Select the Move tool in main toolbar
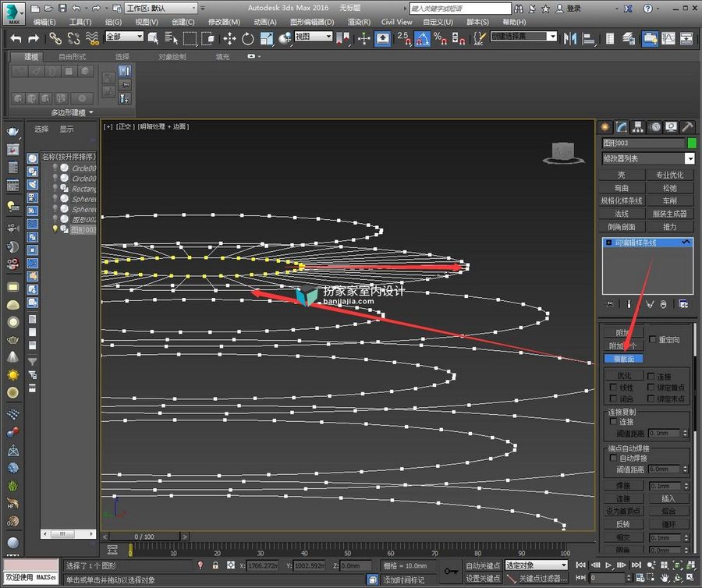 (229, 39)
